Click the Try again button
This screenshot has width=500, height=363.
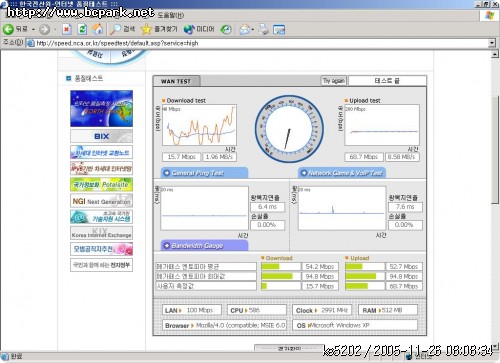pyautogui.click(x=334, y=81)
